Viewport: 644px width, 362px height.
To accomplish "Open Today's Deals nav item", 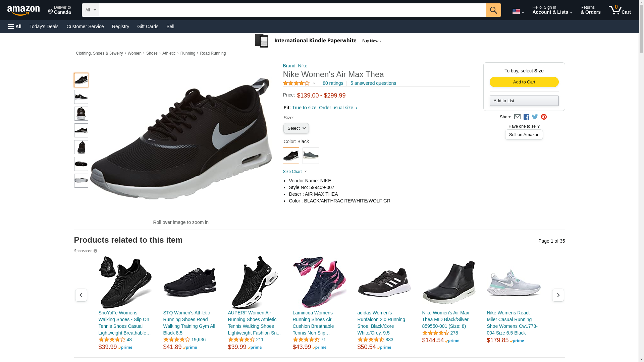I will click(44, 26).
